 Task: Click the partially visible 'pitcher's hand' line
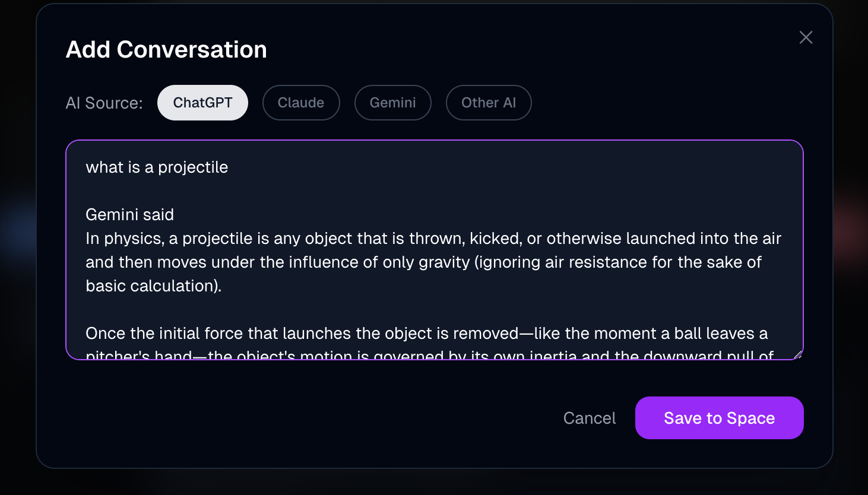tap(429, 355)
